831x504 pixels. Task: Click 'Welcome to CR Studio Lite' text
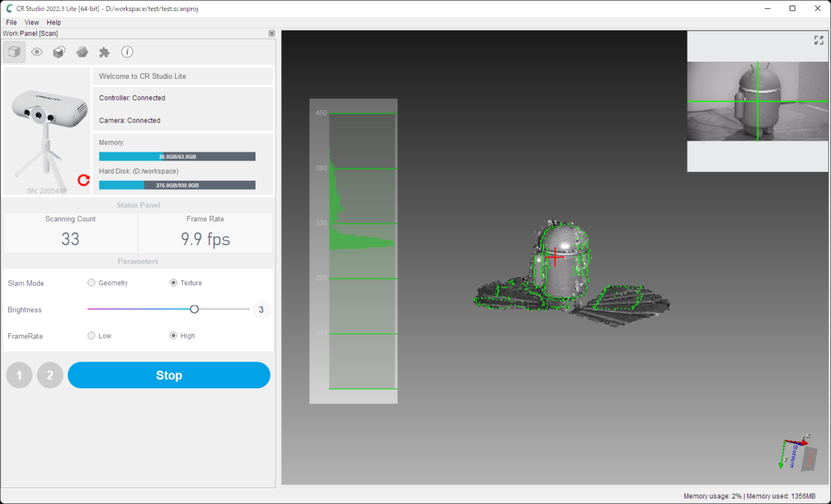point(143,76)
